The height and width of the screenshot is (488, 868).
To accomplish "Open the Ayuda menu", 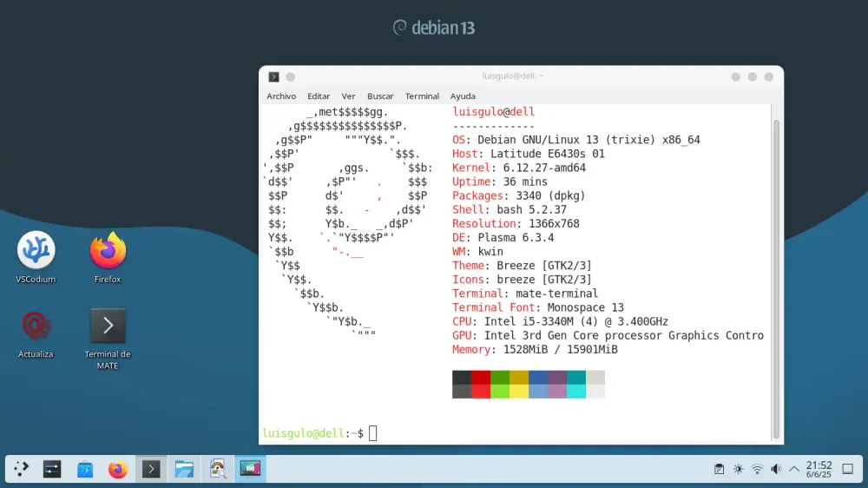I will (x=463, y=96).
